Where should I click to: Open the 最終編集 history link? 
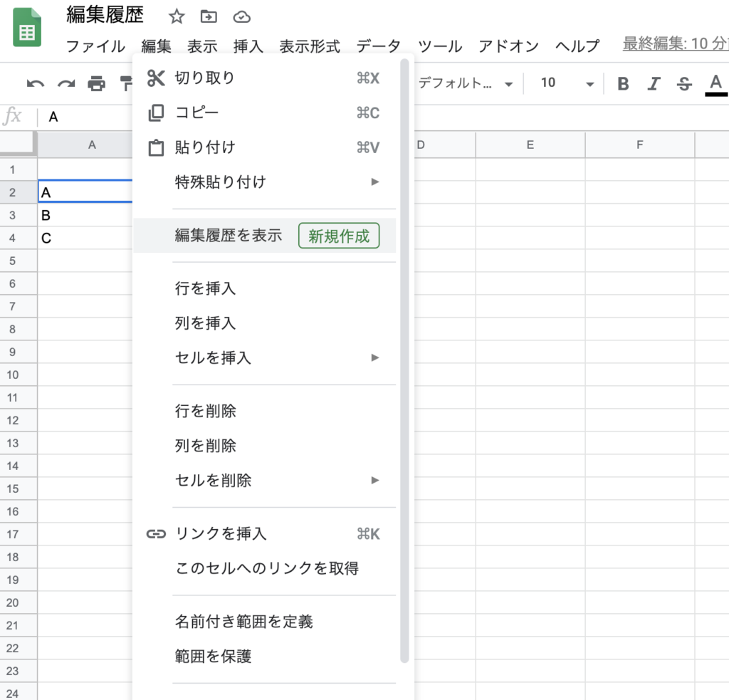(676, 43)
